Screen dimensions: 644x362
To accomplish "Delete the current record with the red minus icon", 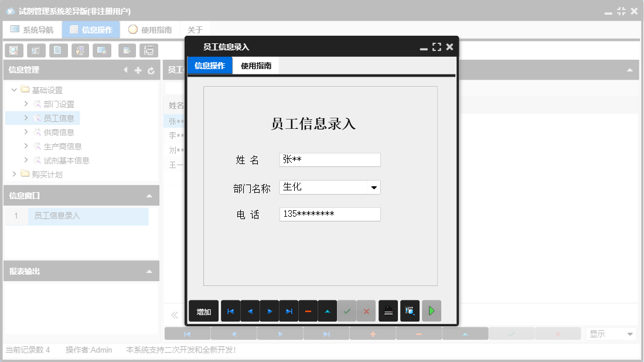I will pos(309,311).
